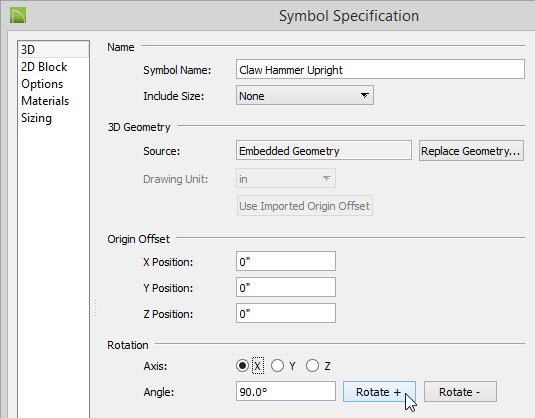The height and width of the screenshot is (418, 535).
Task: Open the Include Size dropdown
Action: point(305,95)
